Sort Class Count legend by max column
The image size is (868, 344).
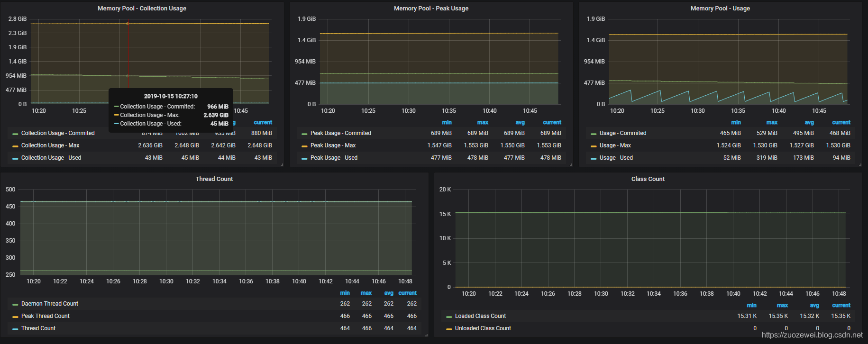[782, 305]
